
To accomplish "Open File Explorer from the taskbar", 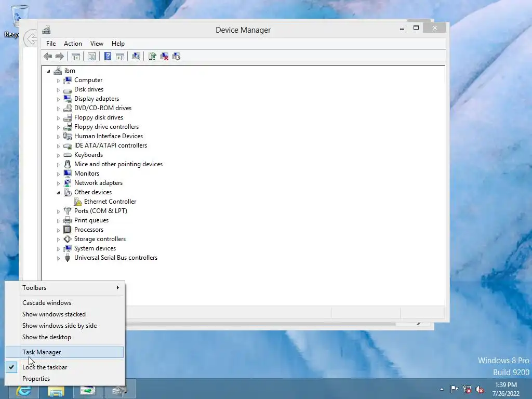I will point(56,391).
